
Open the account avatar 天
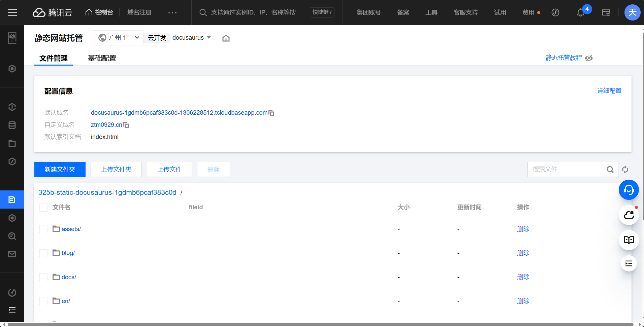click(x=632, y=12)
